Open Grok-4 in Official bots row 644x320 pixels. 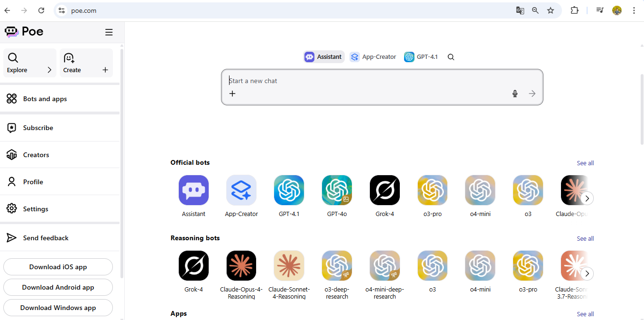coord(385,196)
